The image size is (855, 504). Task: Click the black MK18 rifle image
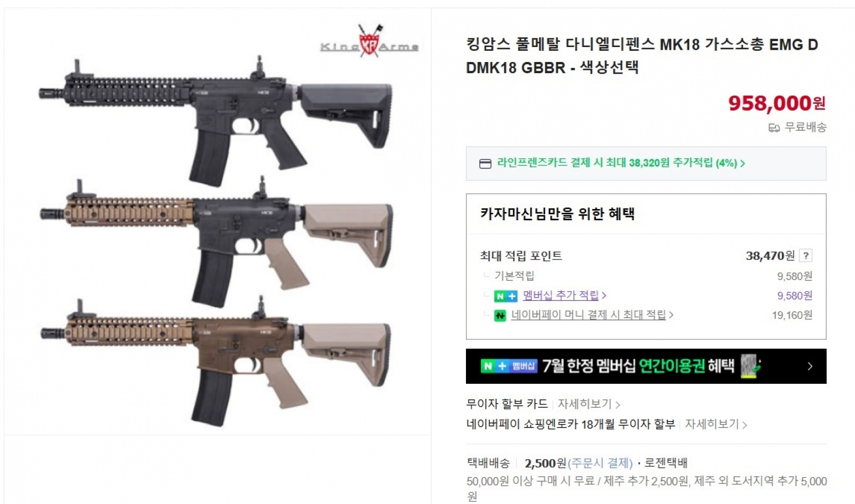point(216,120)
